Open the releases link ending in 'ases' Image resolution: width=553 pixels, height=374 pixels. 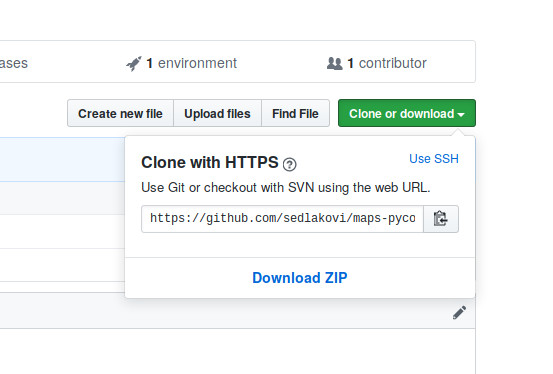[x=14, y=64]
